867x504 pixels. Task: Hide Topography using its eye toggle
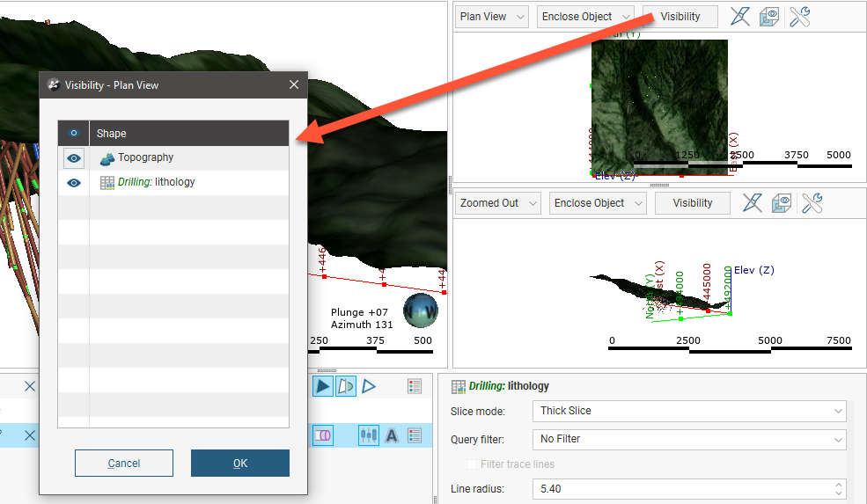tap(74, 158)
